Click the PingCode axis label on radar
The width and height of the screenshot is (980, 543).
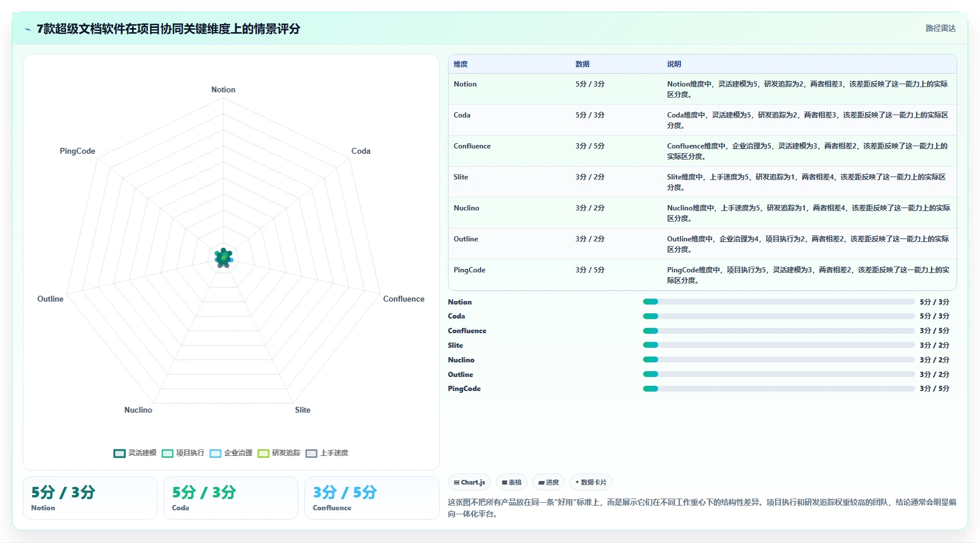tap(77, 151)
